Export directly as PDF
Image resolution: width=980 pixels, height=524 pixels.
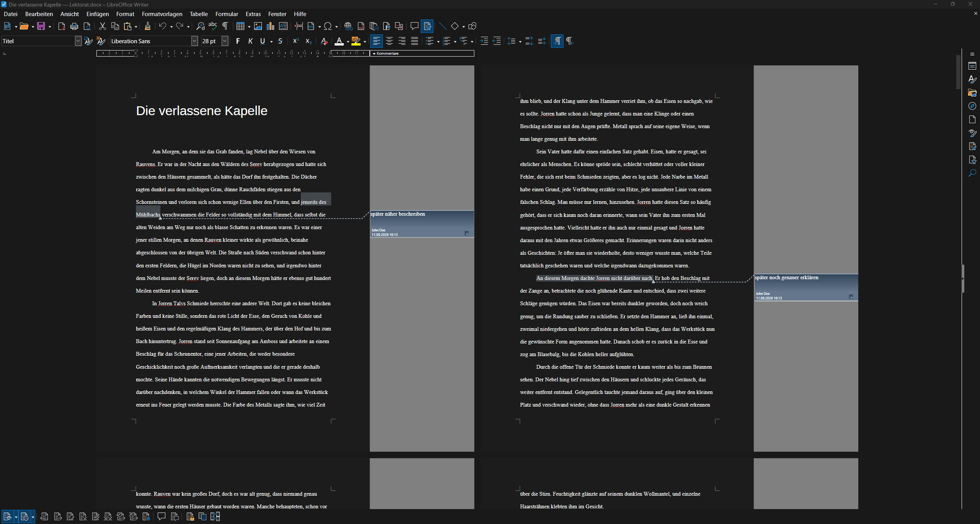pos(61,26)
